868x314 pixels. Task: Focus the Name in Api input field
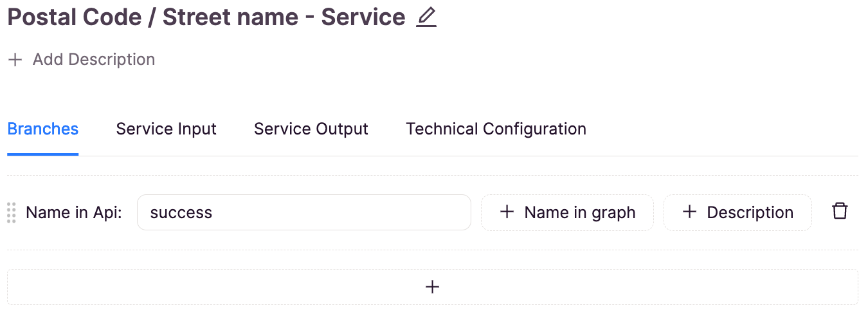click(304, 212)
